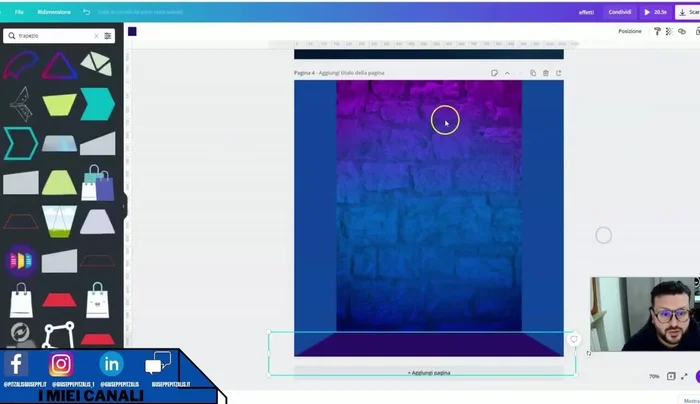Duplicate Pagina 4 with the copy icon
Screen dimensions: 700x404
click(533, 73)
